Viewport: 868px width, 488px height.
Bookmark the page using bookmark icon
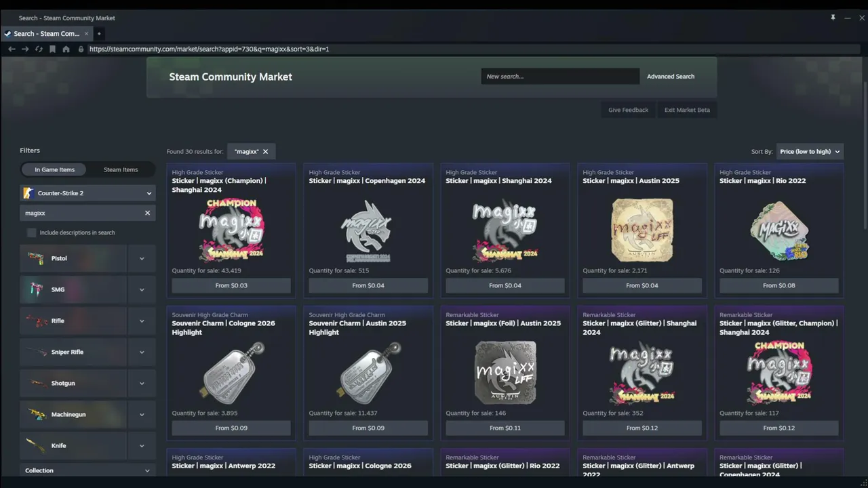click(x=52, y=49)
